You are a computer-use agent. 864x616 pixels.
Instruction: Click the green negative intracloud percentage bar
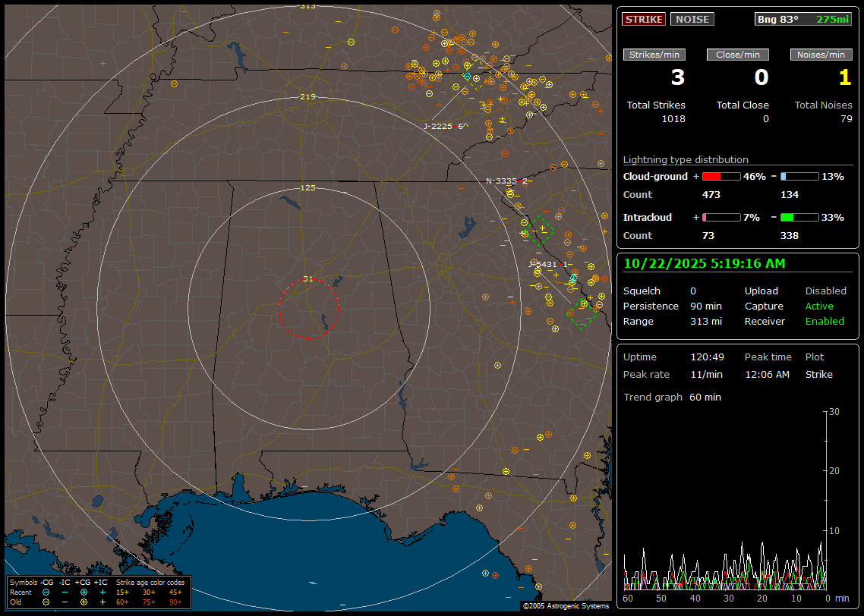click(799, 218)
